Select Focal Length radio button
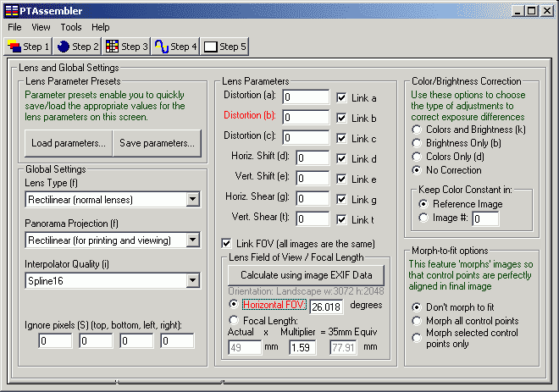This screenshot has width=559, height=392. (234, 320)
